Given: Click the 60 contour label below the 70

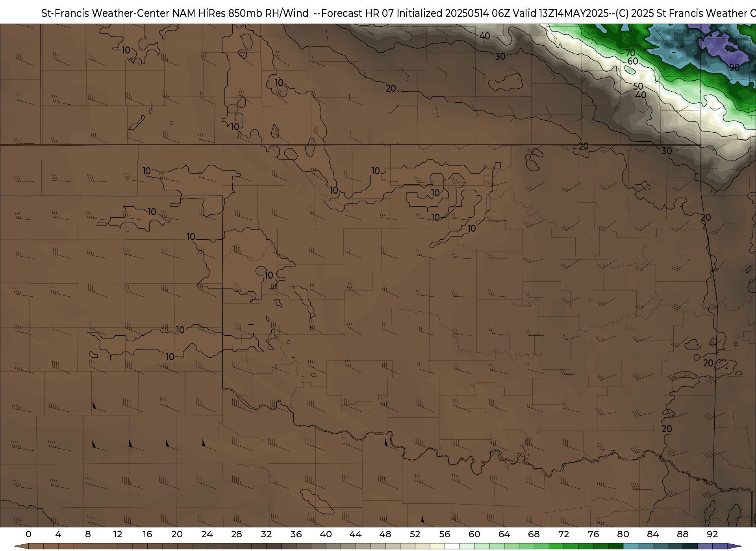Looking at the screenshot, I should [633, 61].
